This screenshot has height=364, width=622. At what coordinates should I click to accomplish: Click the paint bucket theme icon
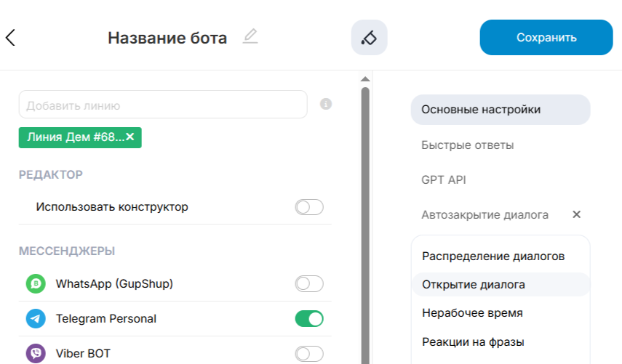pos(369,38)
